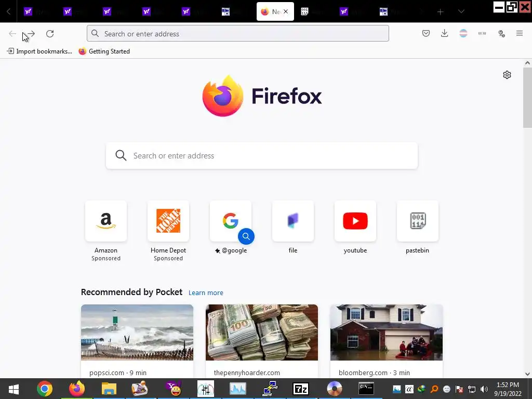Screen dimensions: 532x399
Task: Open the Windows Start menu
Action: pyautogui.click(x=14, y=389)
